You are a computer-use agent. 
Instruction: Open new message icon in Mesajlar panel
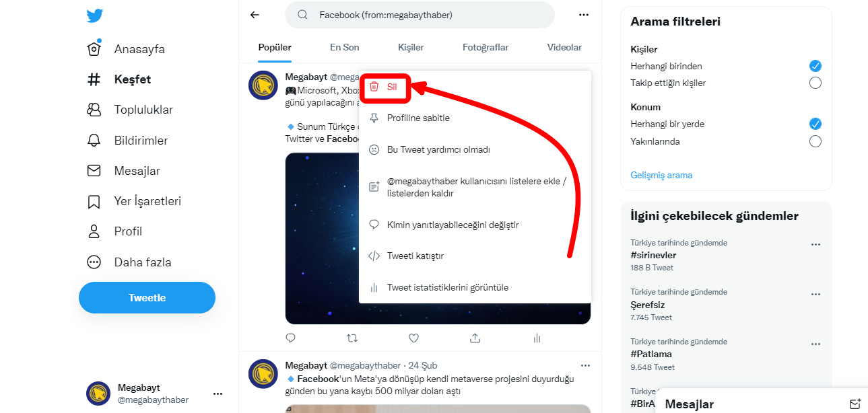coord(855,404)
